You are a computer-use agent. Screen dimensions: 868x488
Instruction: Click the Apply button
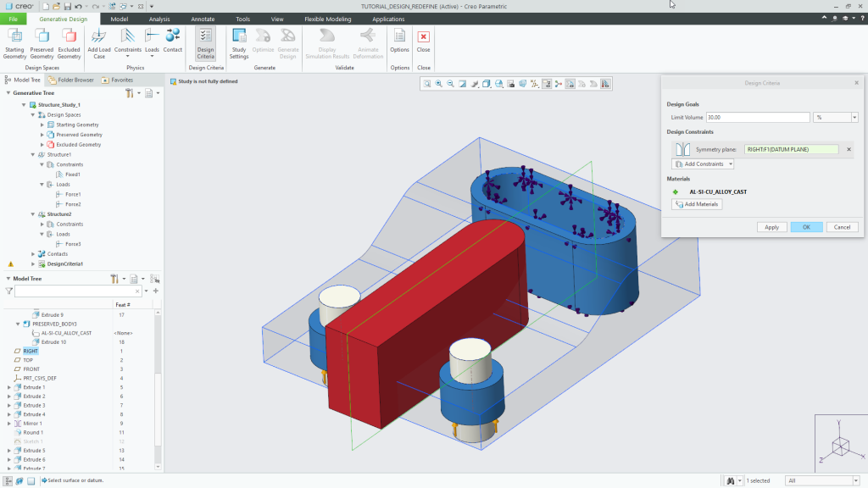(771, 227)
